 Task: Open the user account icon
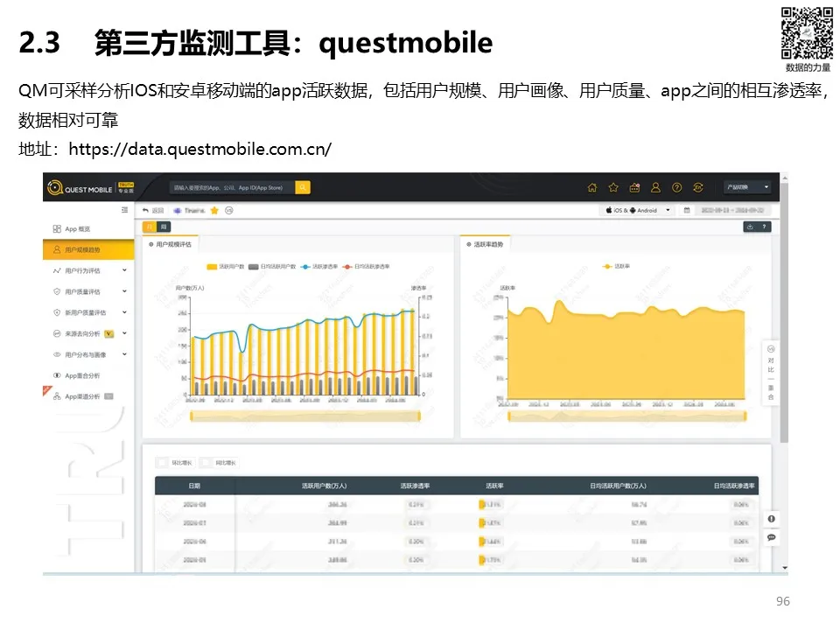point(655,187)
